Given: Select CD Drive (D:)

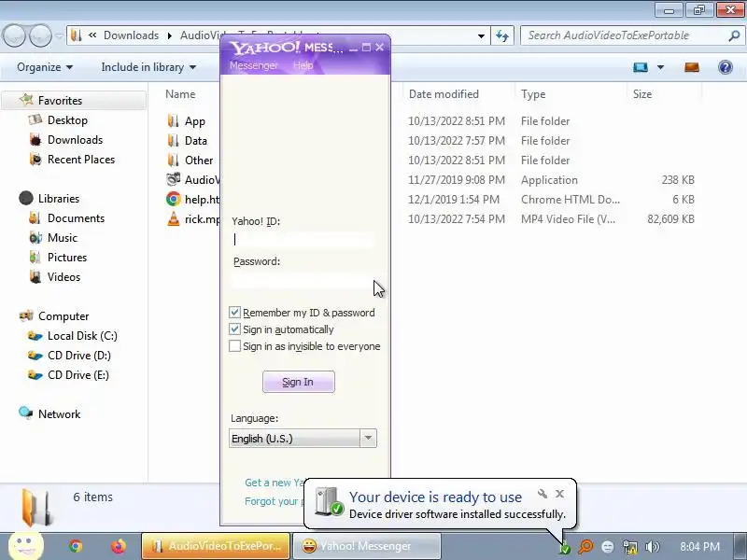Looking at the screenshot, I should 79,355.
